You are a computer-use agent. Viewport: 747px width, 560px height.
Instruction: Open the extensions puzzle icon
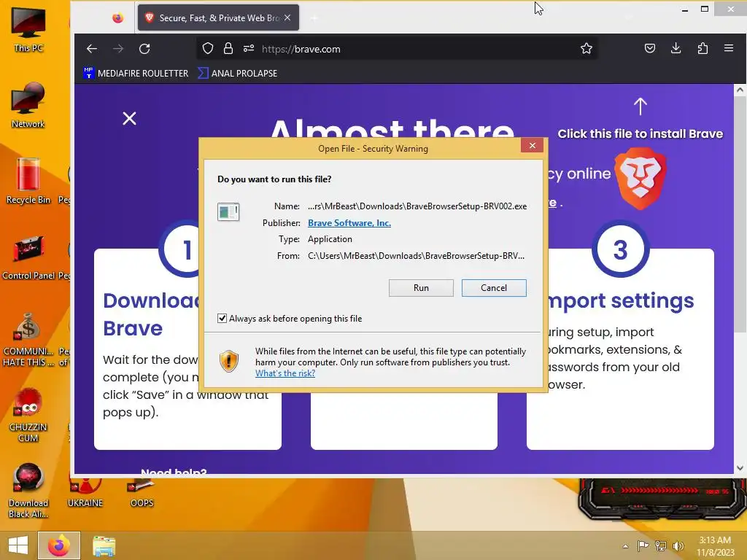(703, 48)
